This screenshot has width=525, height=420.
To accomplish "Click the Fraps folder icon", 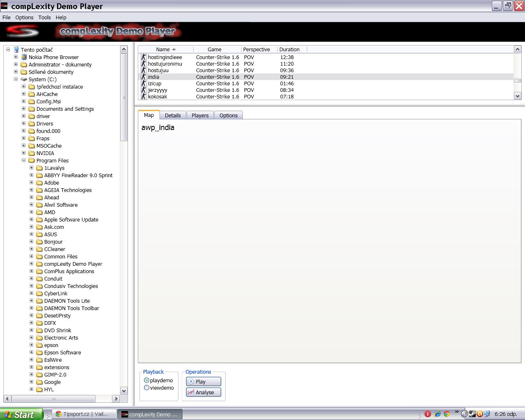I will [32, 138].
